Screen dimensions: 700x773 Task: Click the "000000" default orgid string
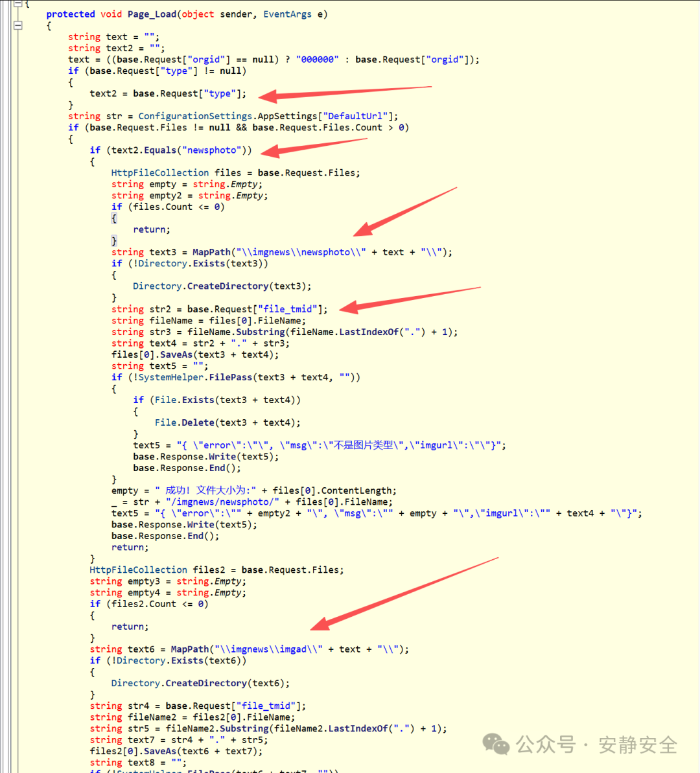(317, 59)
